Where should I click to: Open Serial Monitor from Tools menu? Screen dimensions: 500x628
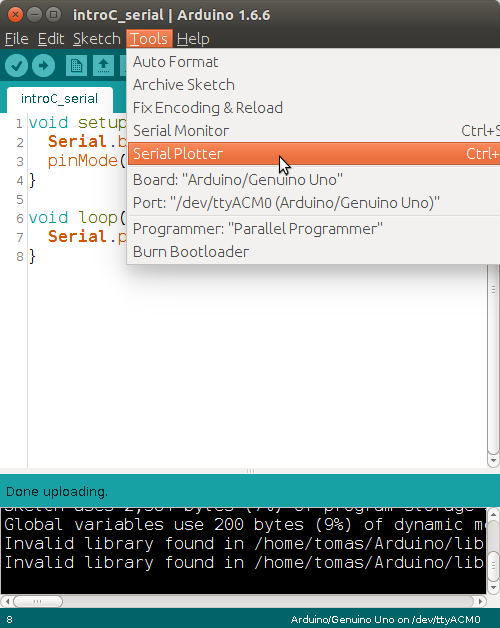[x=313, y=131]
